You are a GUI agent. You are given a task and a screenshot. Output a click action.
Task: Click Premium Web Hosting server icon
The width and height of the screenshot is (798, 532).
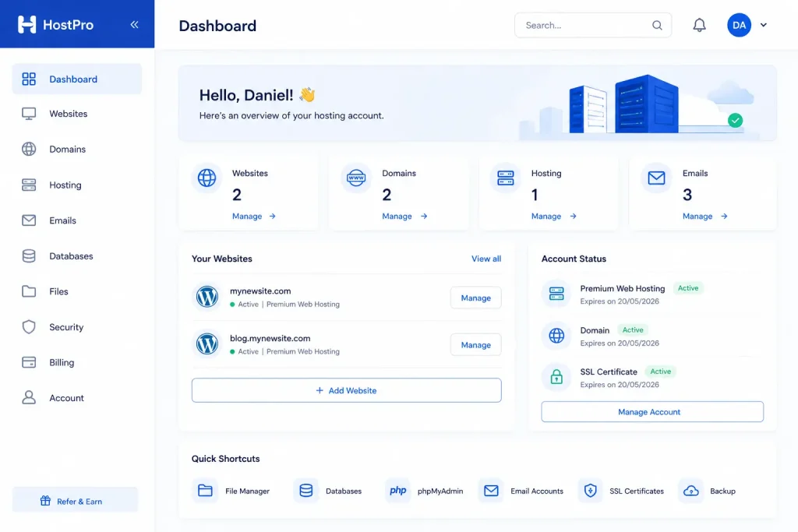click(556, 294)
